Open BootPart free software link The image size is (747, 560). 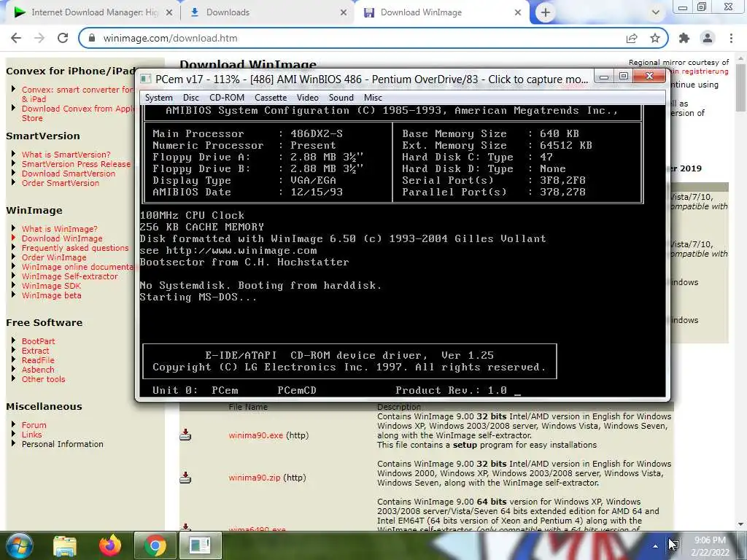click(x=38, y=341)
